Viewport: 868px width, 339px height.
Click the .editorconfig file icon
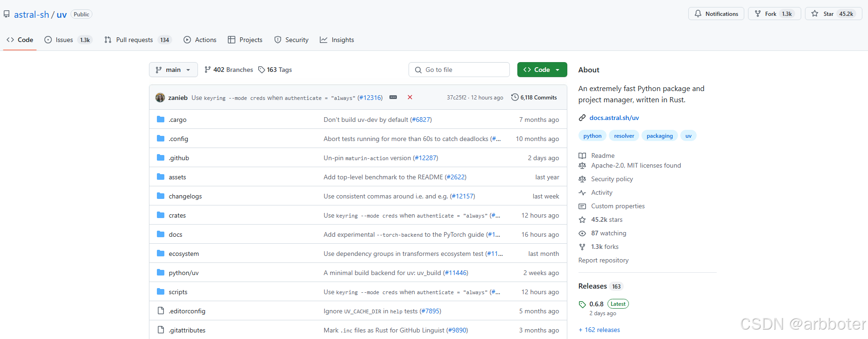point(161,311)
